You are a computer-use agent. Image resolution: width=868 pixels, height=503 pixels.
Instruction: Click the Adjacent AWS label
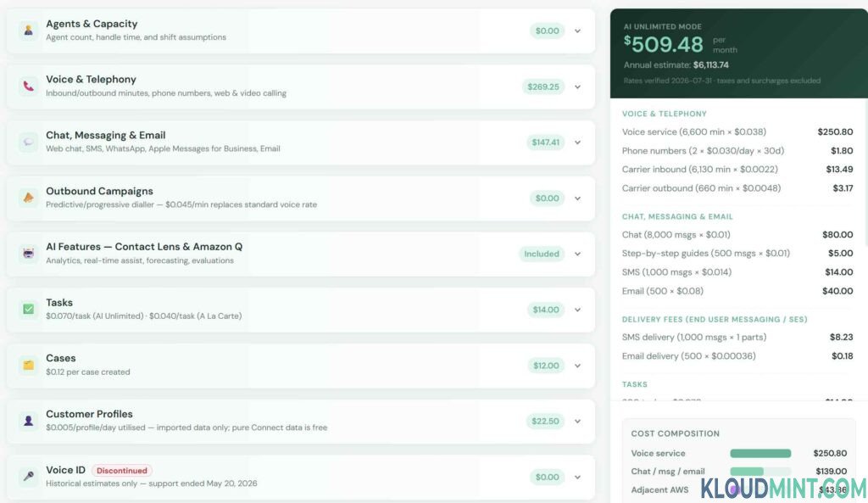pyautogui.click(x=659, y=489)
